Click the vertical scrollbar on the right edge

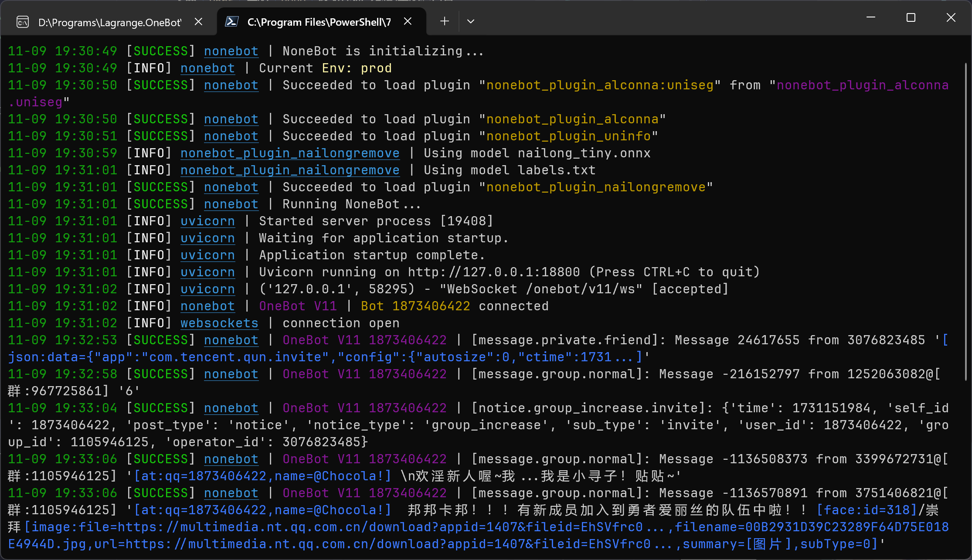pyautogui.click(x=965, y=218)
